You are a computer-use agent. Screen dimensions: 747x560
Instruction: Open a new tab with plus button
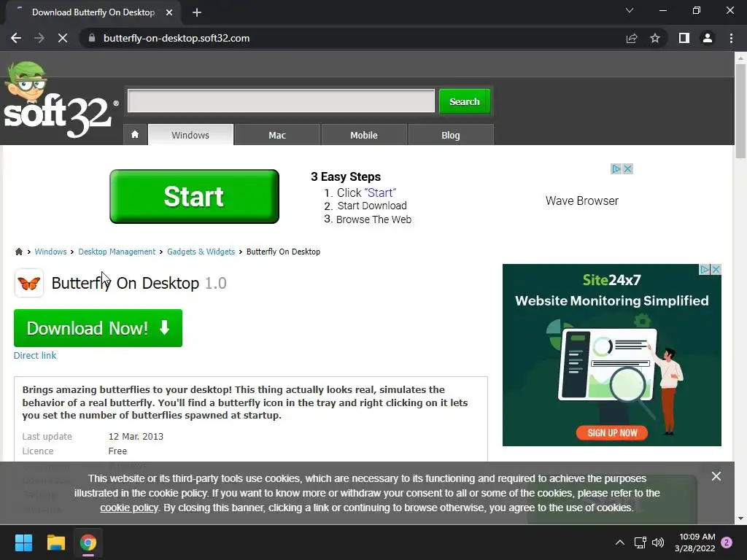click(x=197, y=12)
